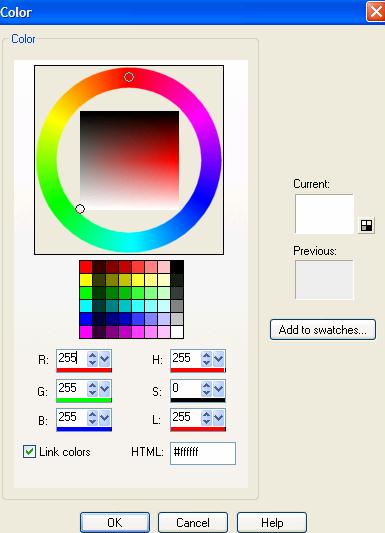Click OK to confirm the color

(x=115, y=522)
